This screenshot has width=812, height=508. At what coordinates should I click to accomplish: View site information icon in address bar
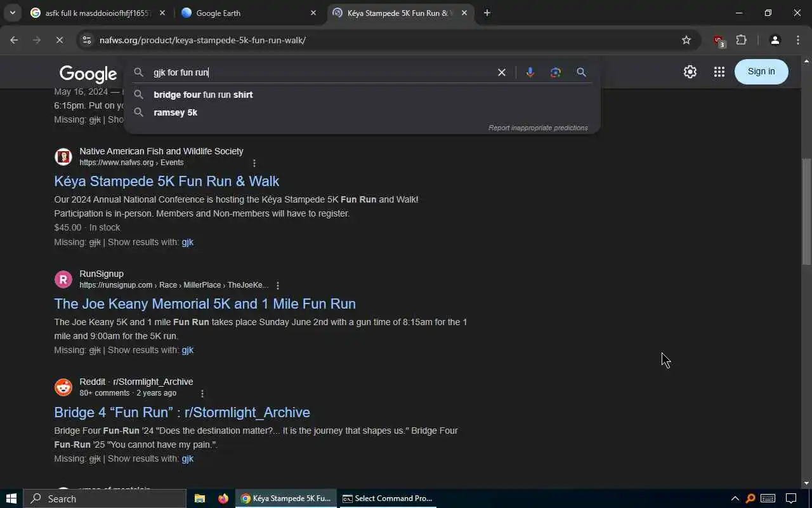coord(87,40)
